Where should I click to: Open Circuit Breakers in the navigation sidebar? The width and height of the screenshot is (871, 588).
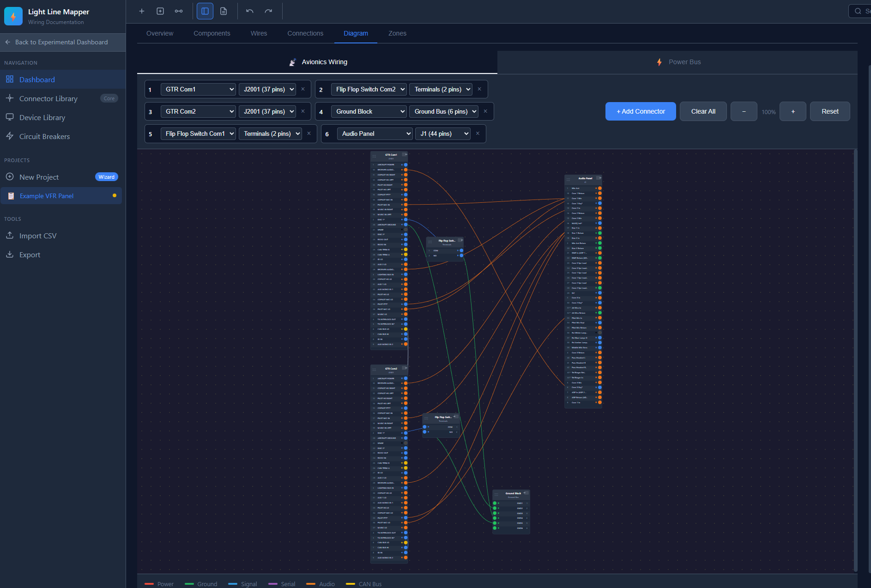coord(44,136)
